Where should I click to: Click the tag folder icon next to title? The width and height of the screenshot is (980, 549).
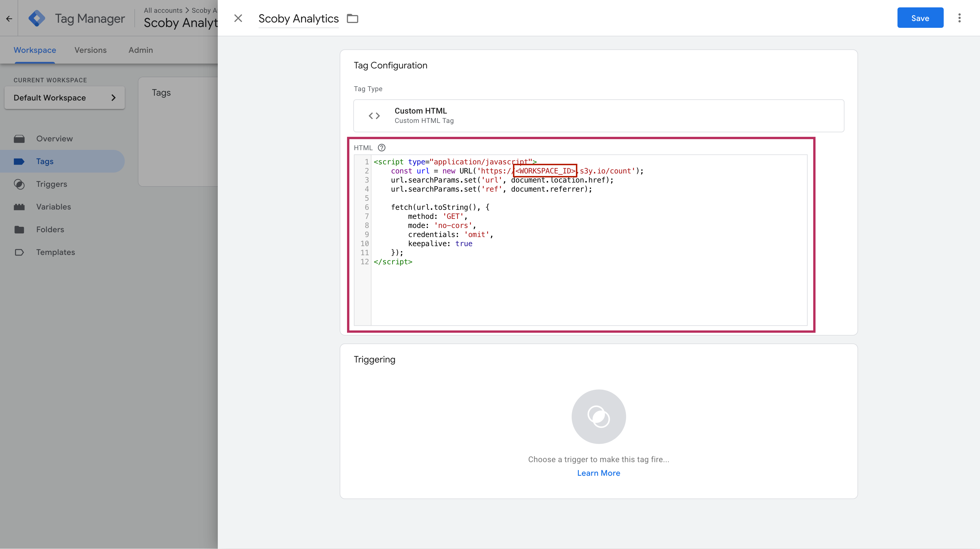coord(352,18)
